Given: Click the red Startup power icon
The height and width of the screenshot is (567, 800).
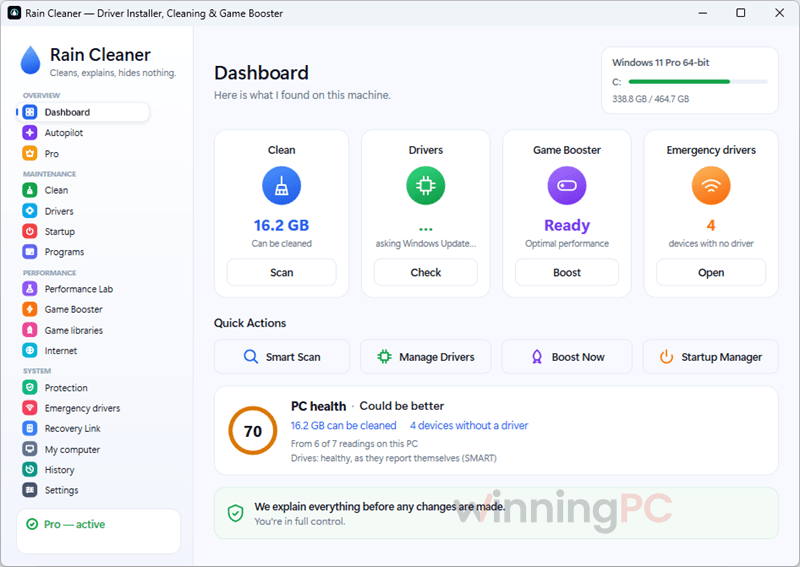Looking at the screenshot, I should (30, 231).
